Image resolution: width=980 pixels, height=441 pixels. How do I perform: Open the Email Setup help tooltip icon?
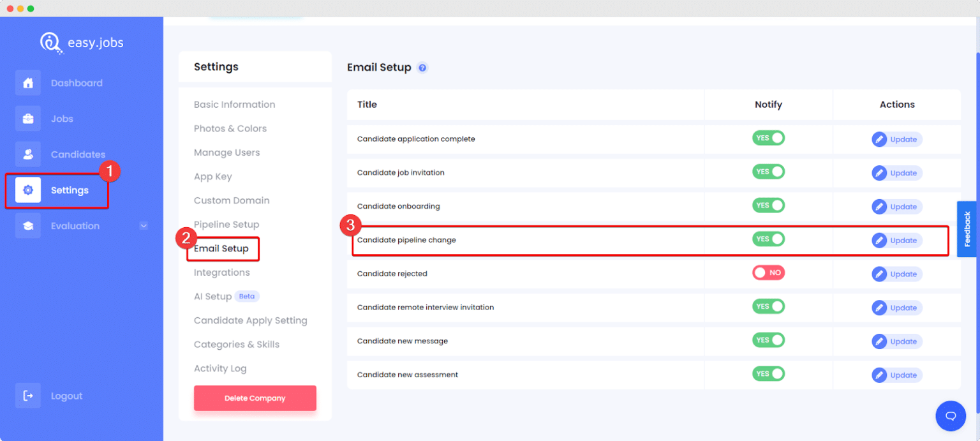tap(422, 68)
